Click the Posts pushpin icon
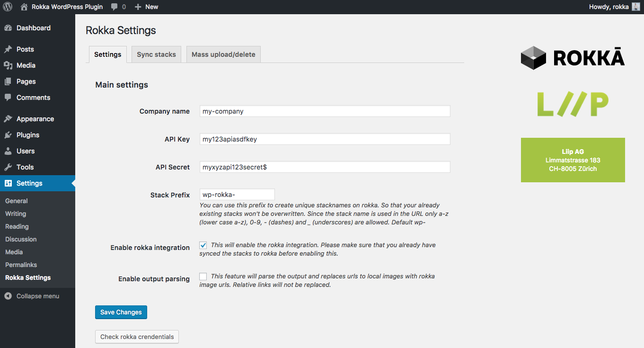Viewport: 644px width, 348px height. (8, 49)
